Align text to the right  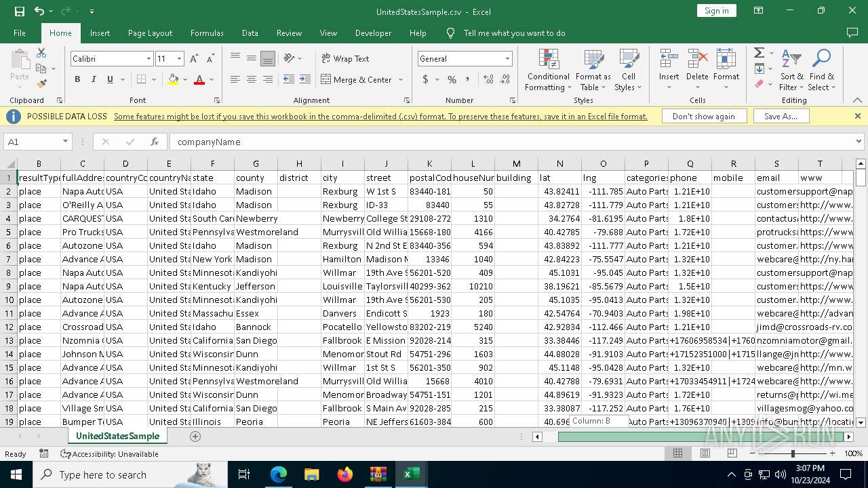coord(267,79)
